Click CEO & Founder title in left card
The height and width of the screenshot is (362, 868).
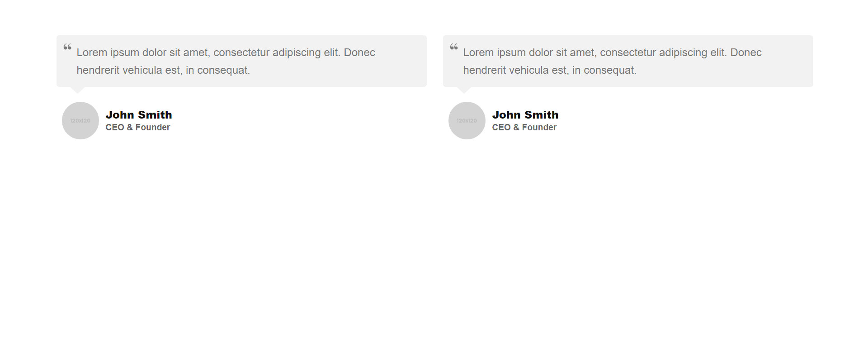point(138,128)
